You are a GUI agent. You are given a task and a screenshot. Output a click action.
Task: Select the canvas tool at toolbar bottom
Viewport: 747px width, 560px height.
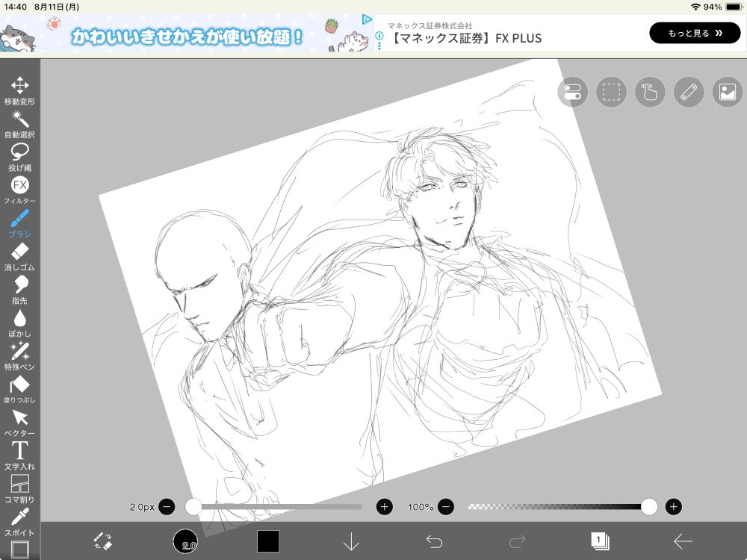19,550
